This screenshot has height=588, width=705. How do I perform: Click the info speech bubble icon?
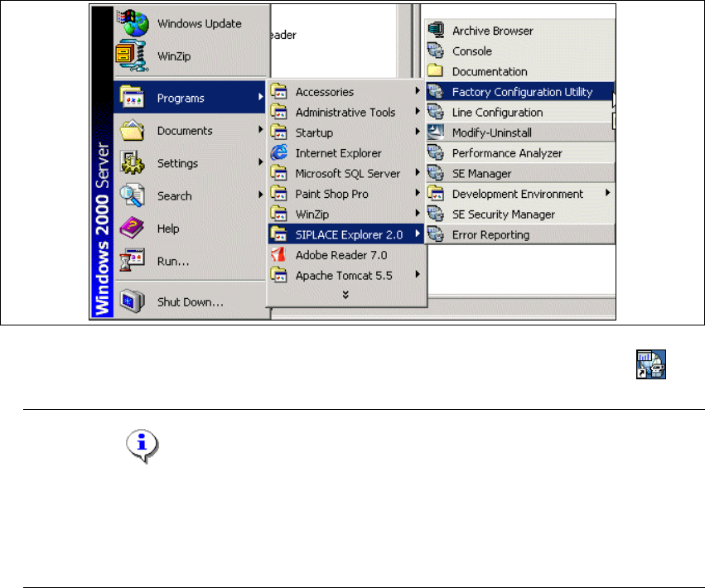pos(142,446)
